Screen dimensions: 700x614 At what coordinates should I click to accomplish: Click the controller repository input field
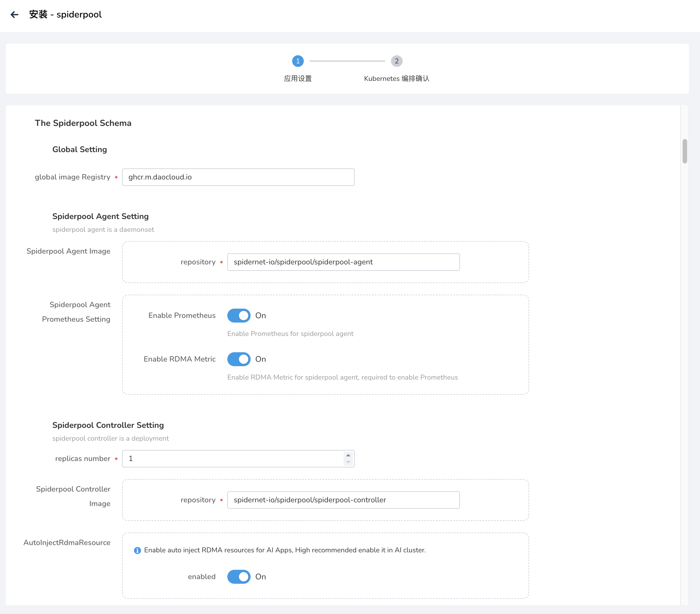pyautogui.click(x=343, y=500)
